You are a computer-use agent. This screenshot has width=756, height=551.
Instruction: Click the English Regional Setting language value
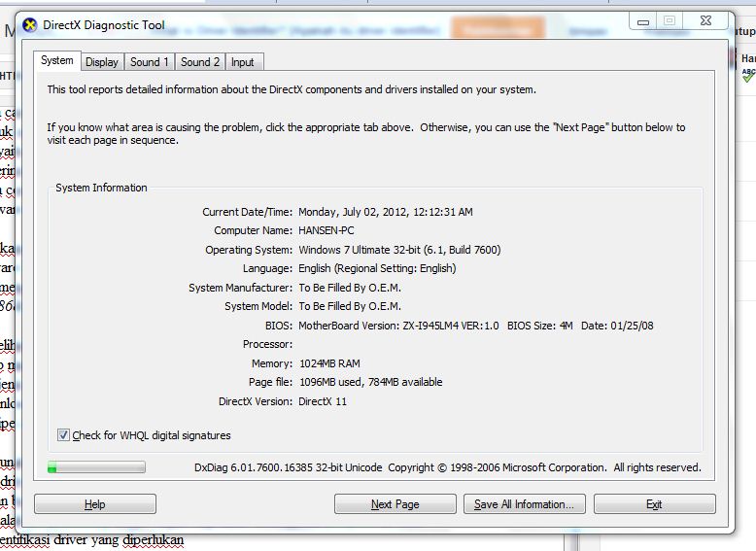[x=377, y=268]
